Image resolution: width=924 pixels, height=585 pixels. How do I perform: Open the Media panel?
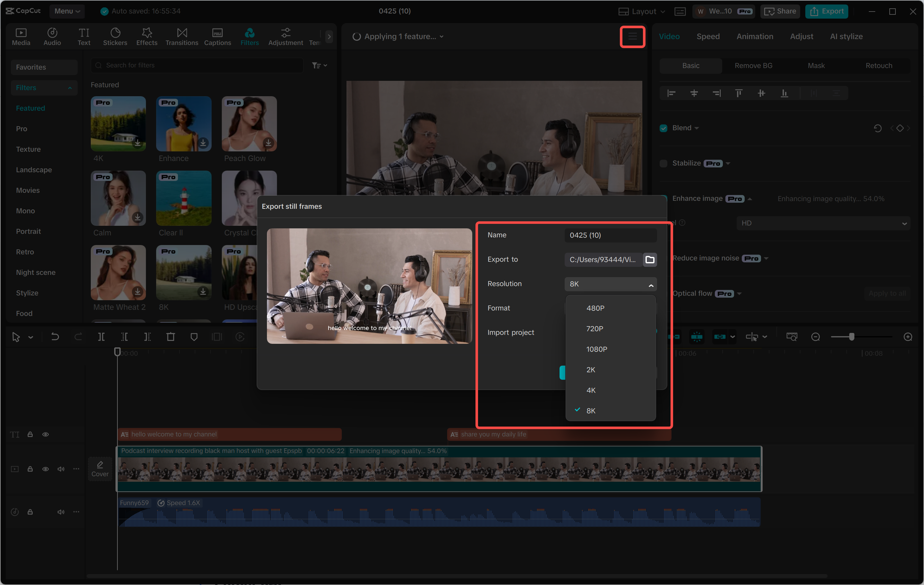pyautogui.click(x=21, y=36)
